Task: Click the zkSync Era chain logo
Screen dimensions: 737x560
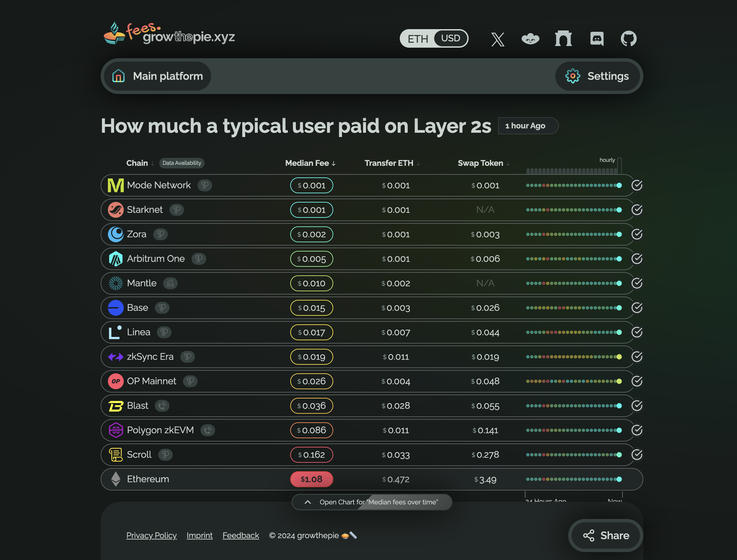Action: click(x=116, y=357)
